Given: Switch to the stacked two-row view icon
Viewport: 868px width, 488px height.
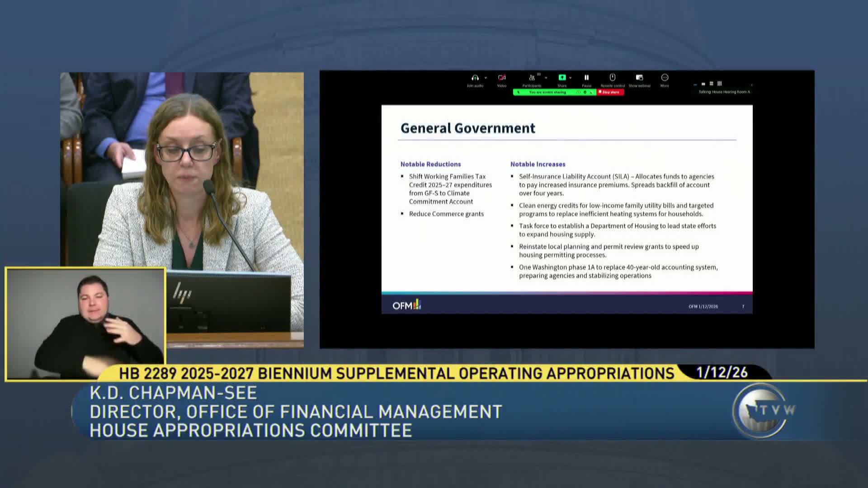Looking at the screenshot, I should click(711, 84).
